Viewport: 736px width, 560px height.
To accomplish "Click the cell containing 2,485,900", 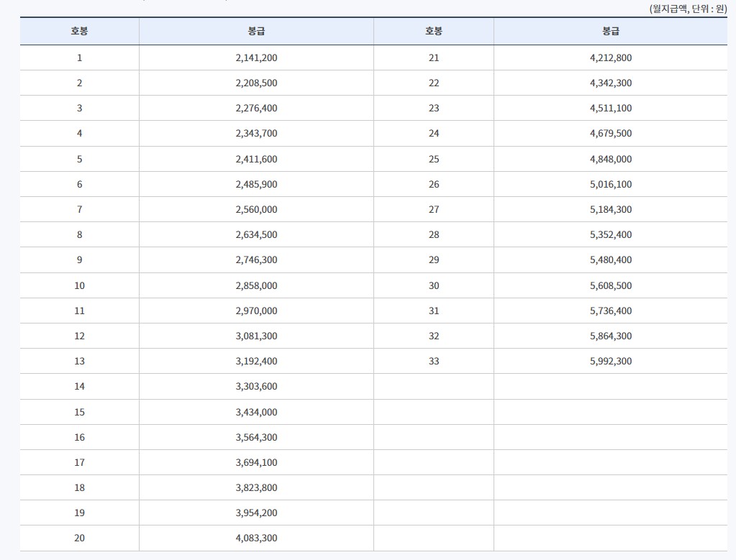I will tap(256, 184).
